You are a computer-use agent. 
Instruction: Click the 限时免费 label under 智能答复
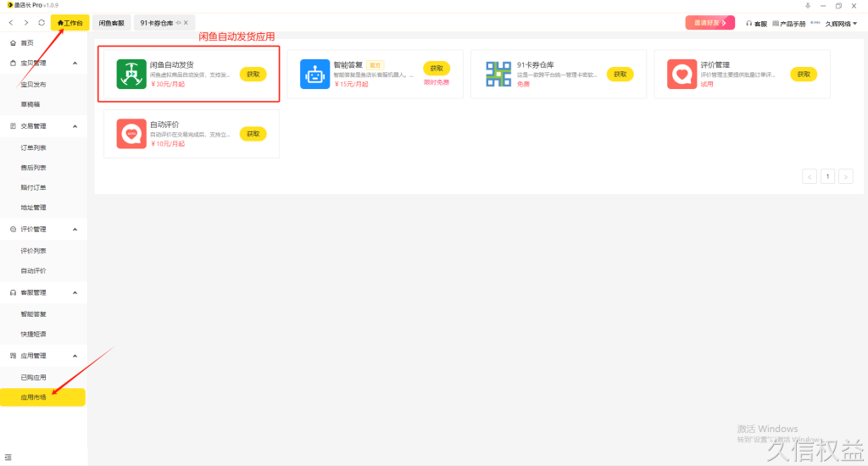pyautogui.click(x=437, y=82)
